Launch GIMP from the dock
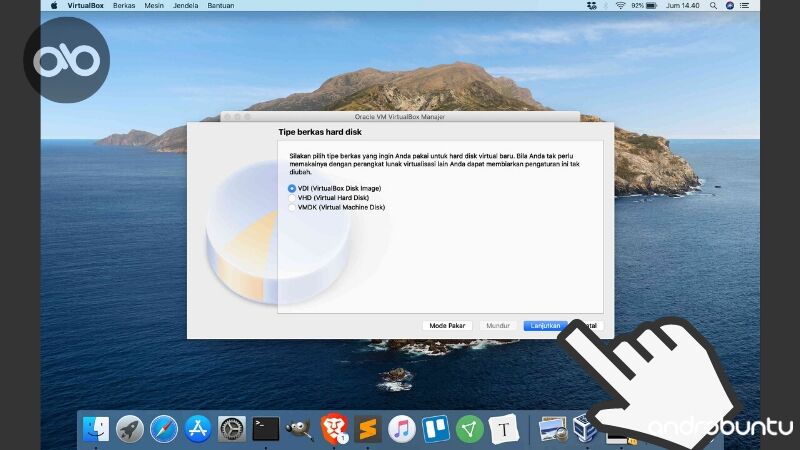 pyautogui.click(x=299, y=429)
